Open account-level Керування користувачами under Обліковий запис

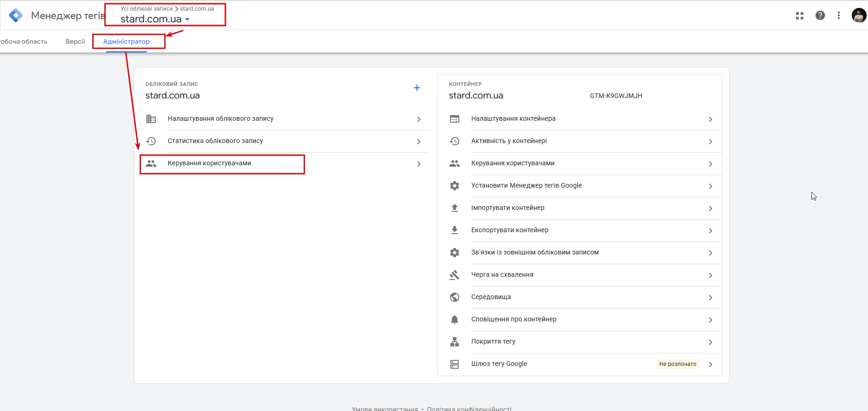(x=209, y=163)
